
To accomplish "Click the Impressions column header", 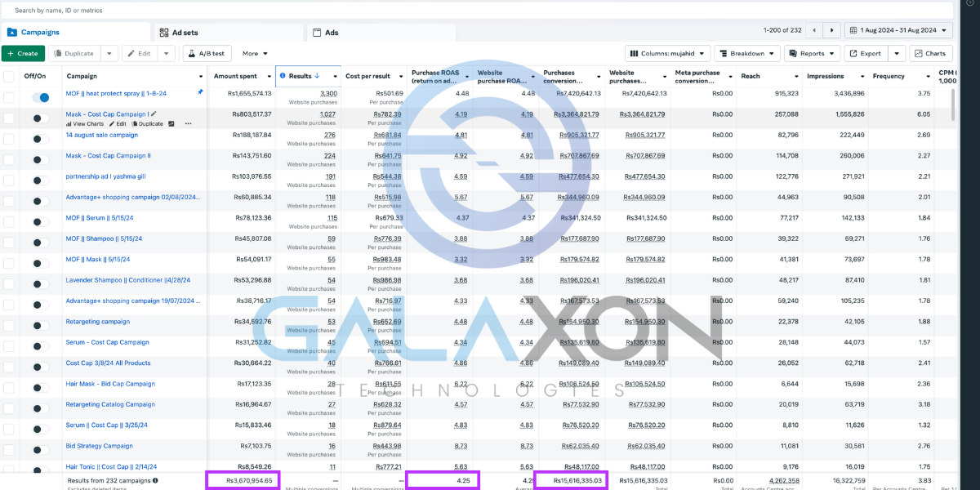I will [834, 76].
